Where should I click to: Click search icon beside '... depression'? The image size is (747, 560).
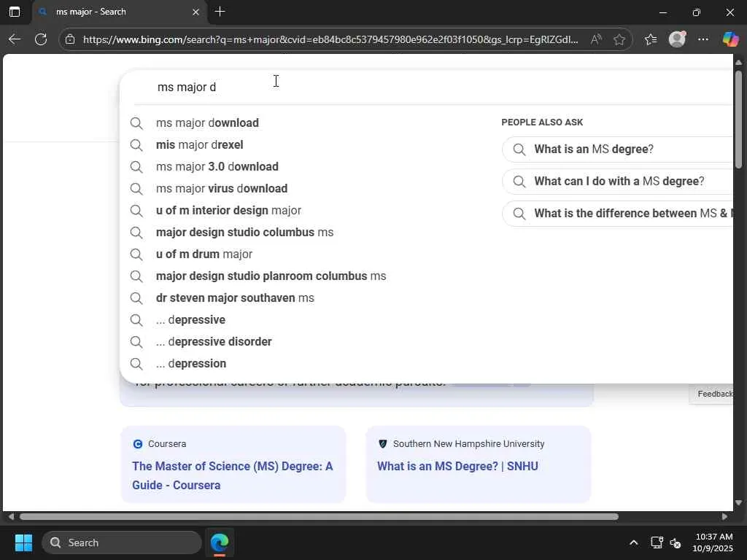pos(136,364)
